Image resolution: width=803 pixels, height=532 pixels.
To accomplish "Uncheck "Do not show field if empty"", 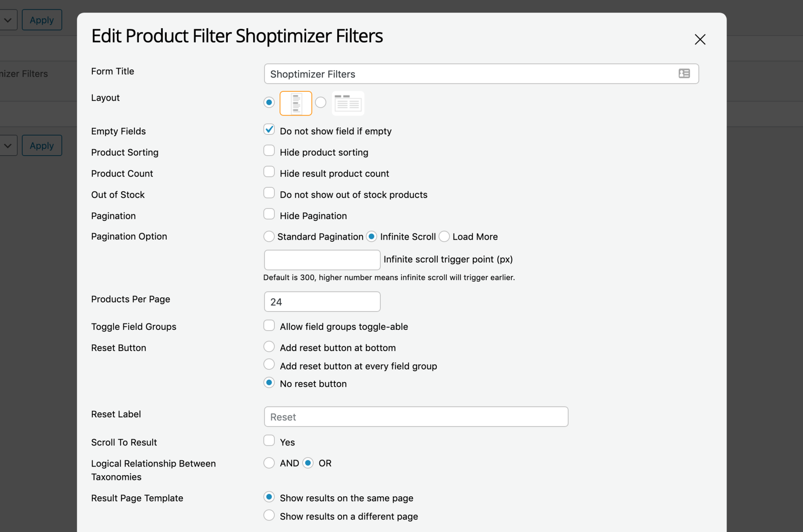I will tap(269, 129).
